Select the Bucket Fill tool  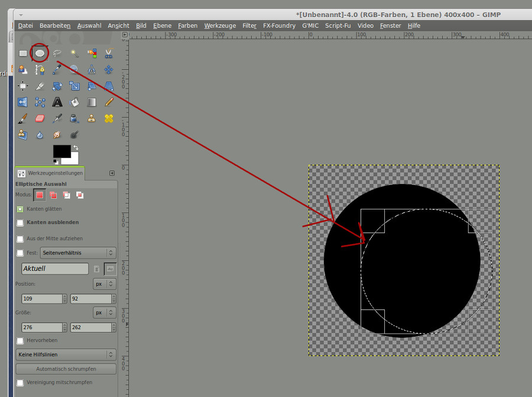click(x=74, y=102)
